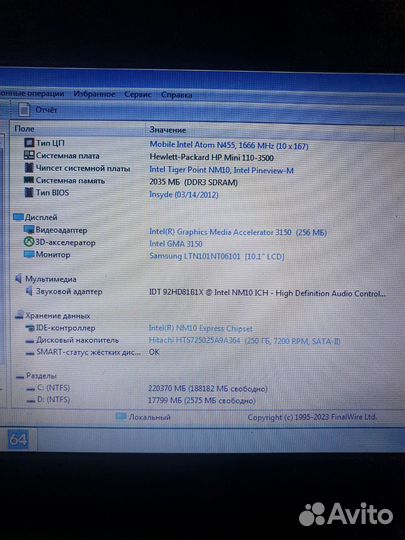
Task: Open Intel Tiger Point NM10 chipset link
Action: pyautogui.click(x=221, y=170)
